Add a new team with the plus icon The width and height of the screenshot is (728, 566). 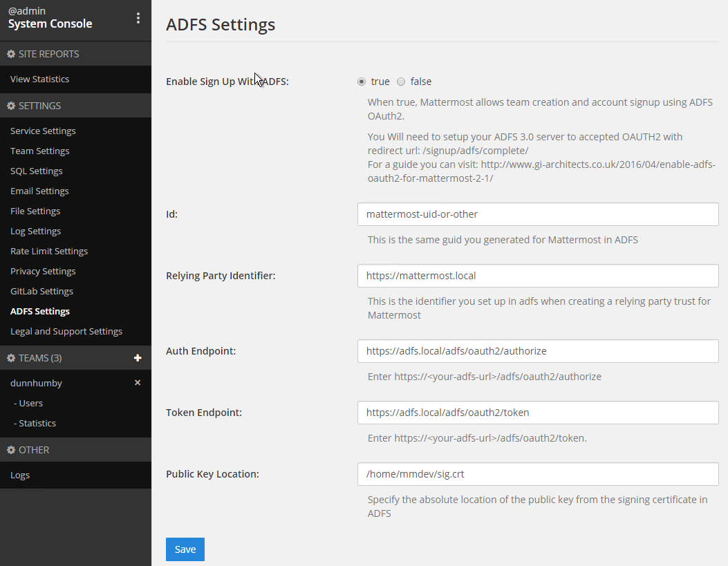[138, 358]
